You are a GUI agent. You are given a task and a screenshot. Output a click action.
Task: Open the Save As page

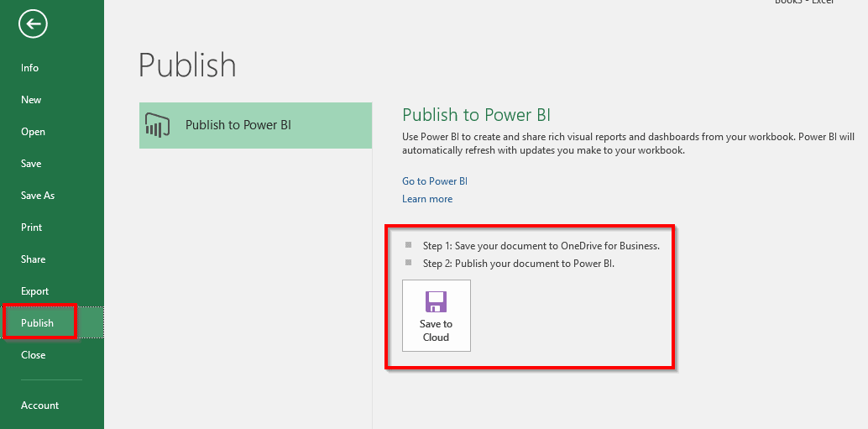click(38, 196)
